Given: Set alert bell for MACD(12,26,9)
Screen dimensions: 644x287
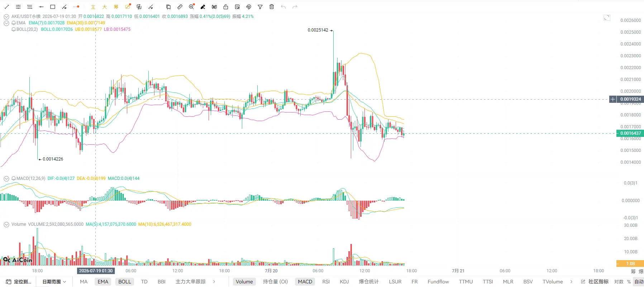Looking at the screenshot, I should click(14, 178).
